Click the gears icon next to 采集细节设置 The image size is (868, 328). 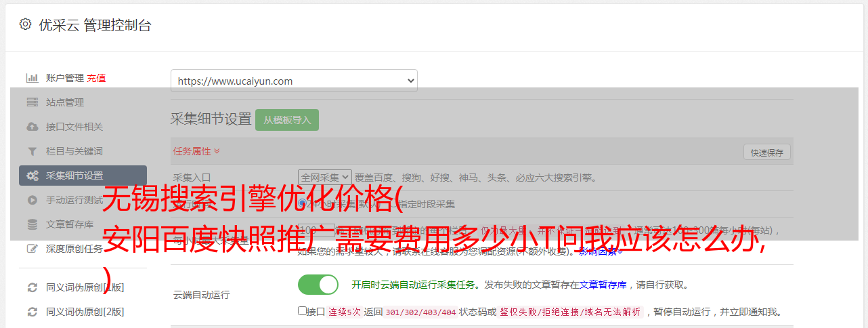pos(32,176)
